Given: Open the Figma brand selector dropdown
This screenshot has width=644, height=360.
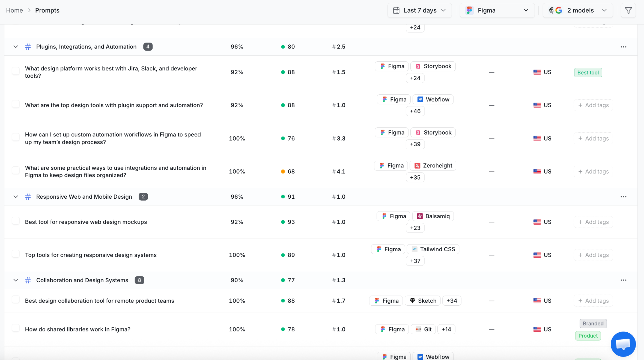Looking at the screenshot, I should click(x=497, y=10).
